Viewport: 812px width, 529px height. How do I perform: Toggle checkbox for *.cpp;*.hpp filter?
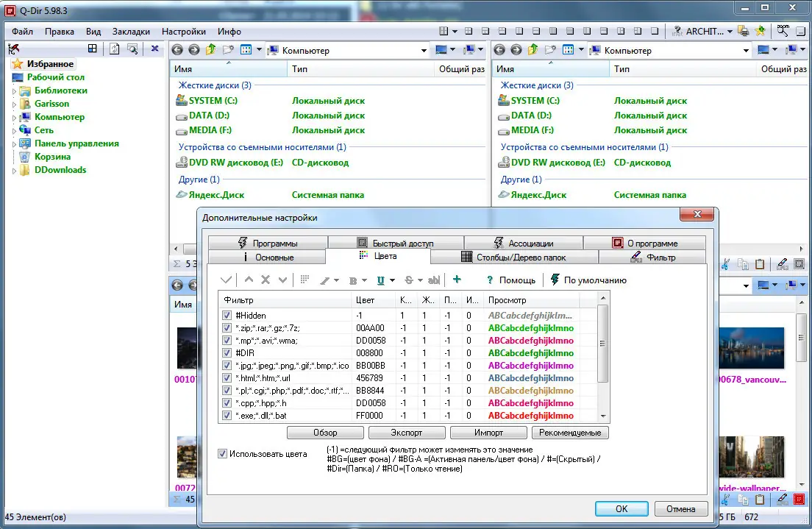227,402
